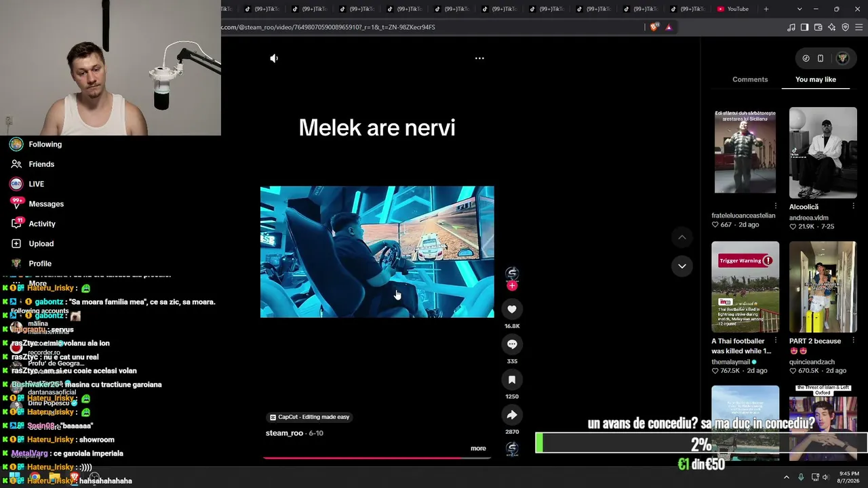This screenshot has width=868, height=488.
Task: Click the TikTok coins icon in top pill
Action: tap(806, 58)
